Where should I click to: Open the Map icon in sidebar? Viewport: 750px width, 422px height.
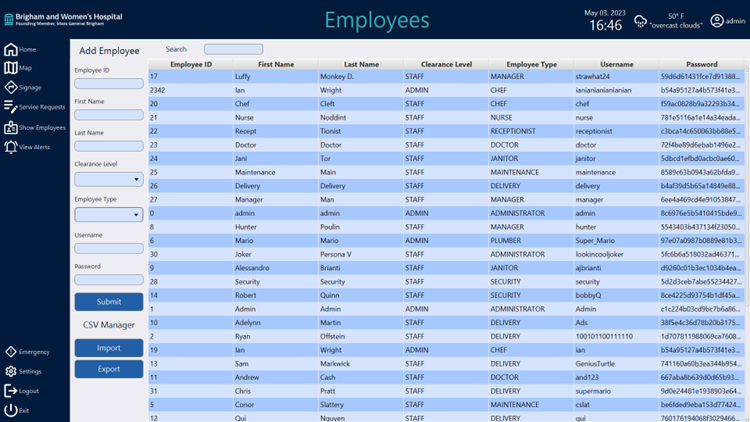tap(10, 68)
